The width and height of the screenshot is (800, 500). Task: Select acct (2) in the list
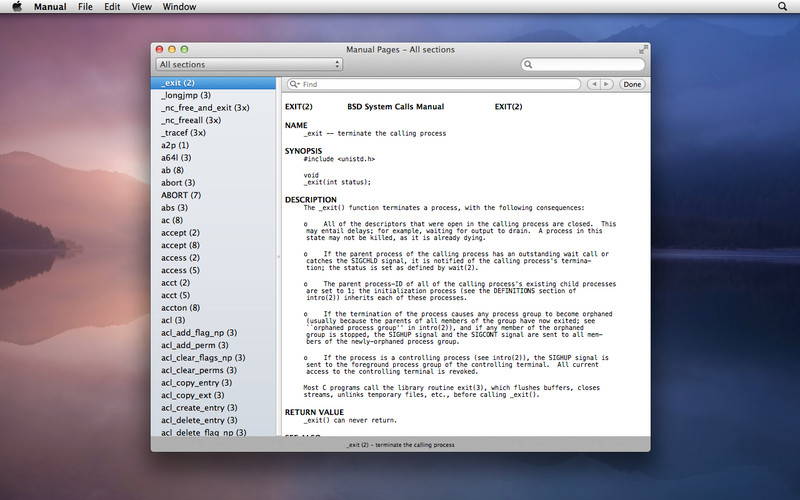[213, 283]
